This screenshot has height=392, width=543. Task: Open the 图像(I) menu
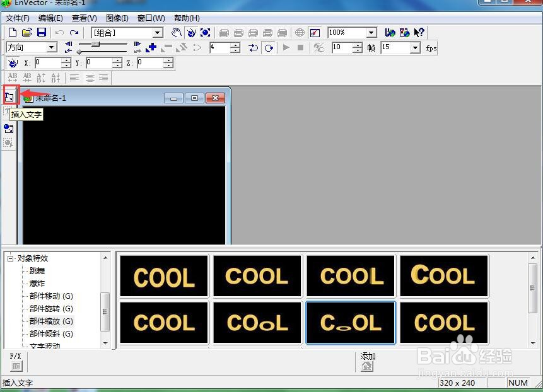point(117,18)
